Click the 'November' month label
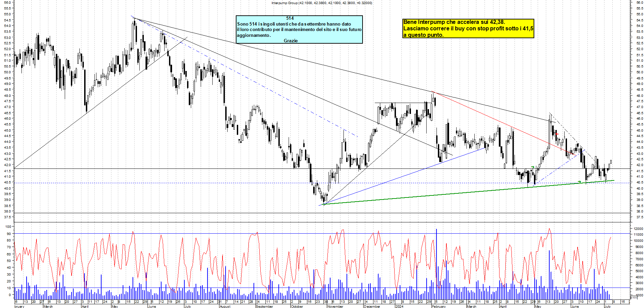Viewport: 644px width, 308px height. (336, 306)
